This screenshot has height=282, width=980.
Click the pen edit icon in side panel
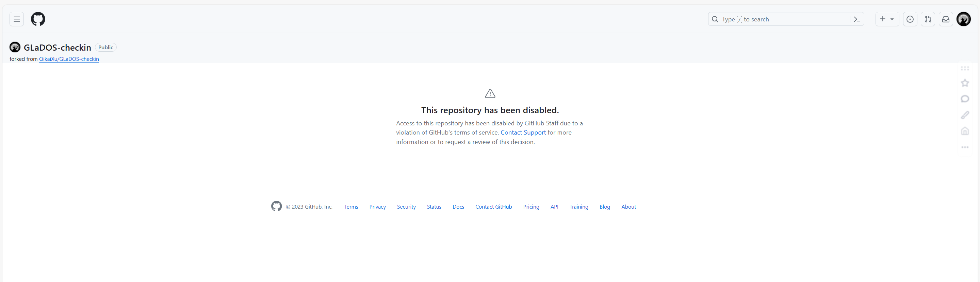tap(965, 115)
